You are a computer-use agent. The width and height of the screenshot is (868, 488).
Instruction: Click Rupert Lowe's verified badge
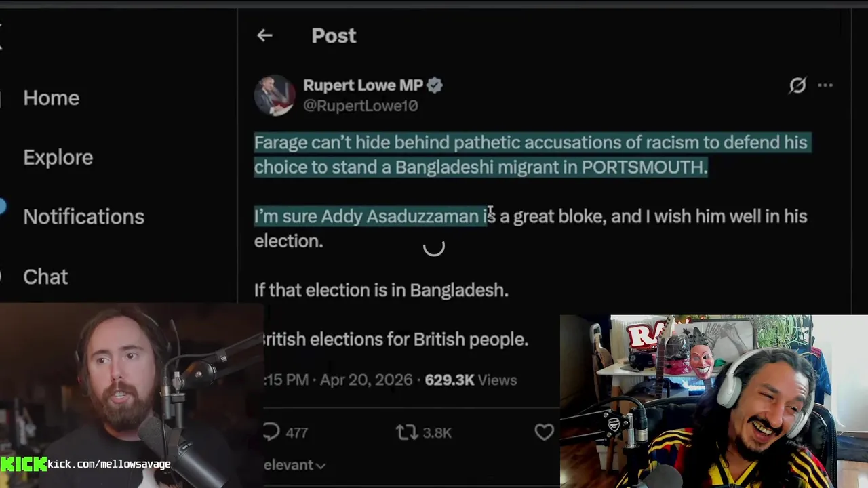[435, 85]
